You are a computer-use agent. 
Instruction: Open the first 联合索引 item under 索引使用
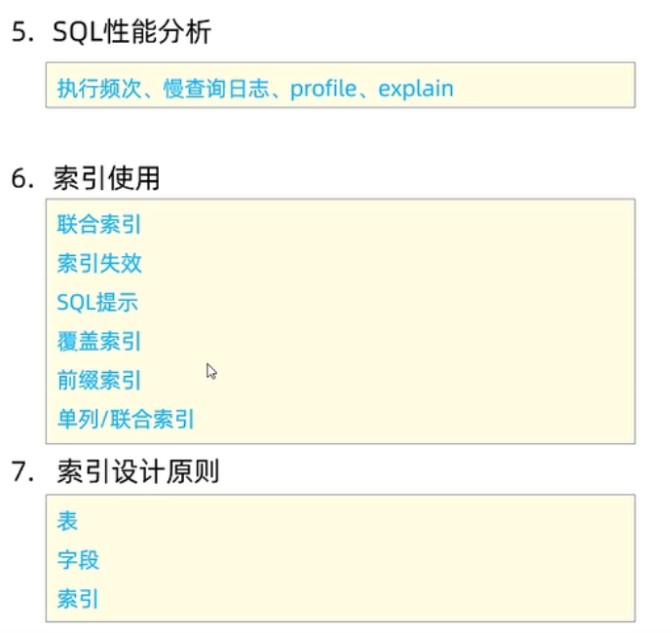(99, 225)
